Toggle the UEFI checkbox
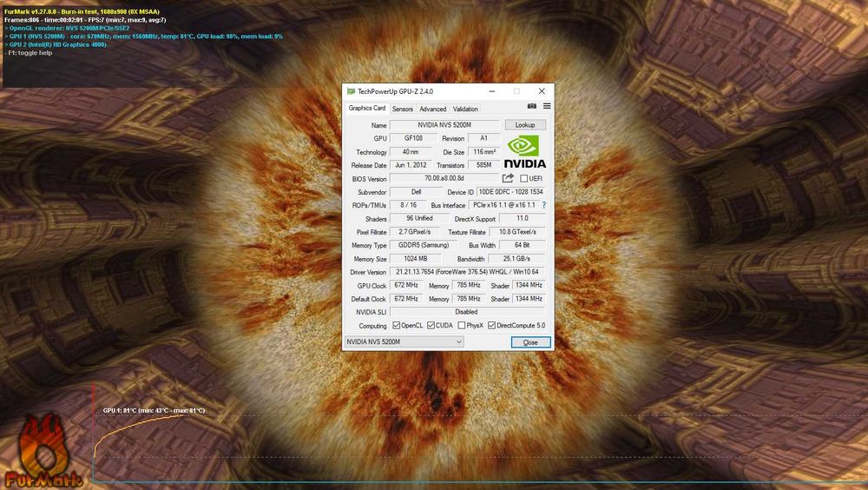The width and height of the screenshot is (868, 490). (523, 178)
